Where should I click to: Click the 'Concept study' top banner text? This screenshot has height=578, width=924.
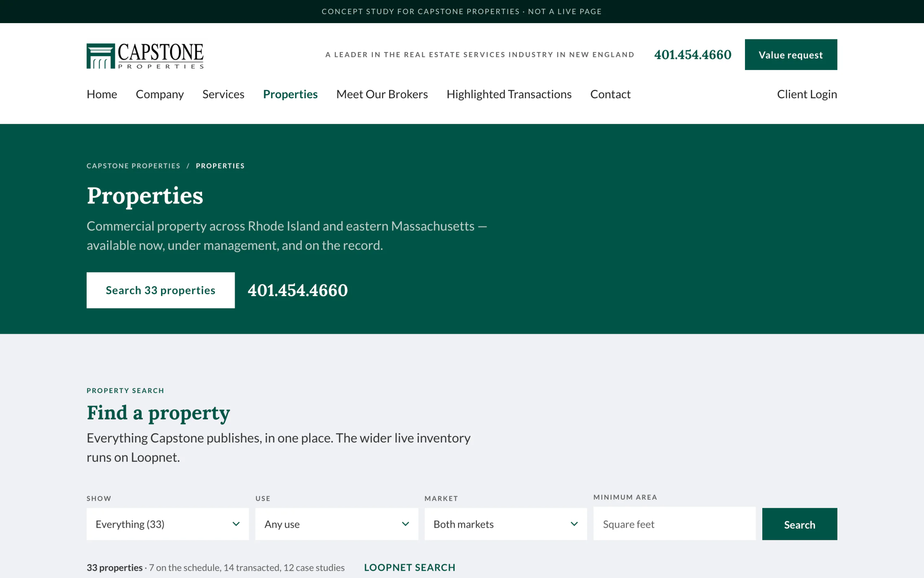(x=462, y=12)
